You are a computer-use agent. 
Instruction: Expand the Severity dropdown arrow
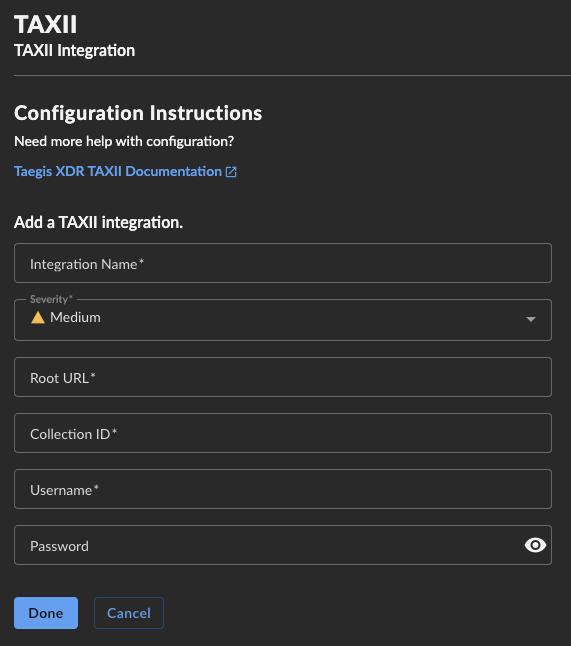tap(531, 319)
